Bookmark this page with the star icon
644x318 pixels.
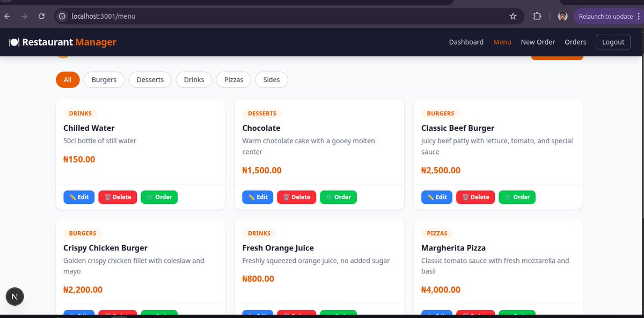coord(513,17)
